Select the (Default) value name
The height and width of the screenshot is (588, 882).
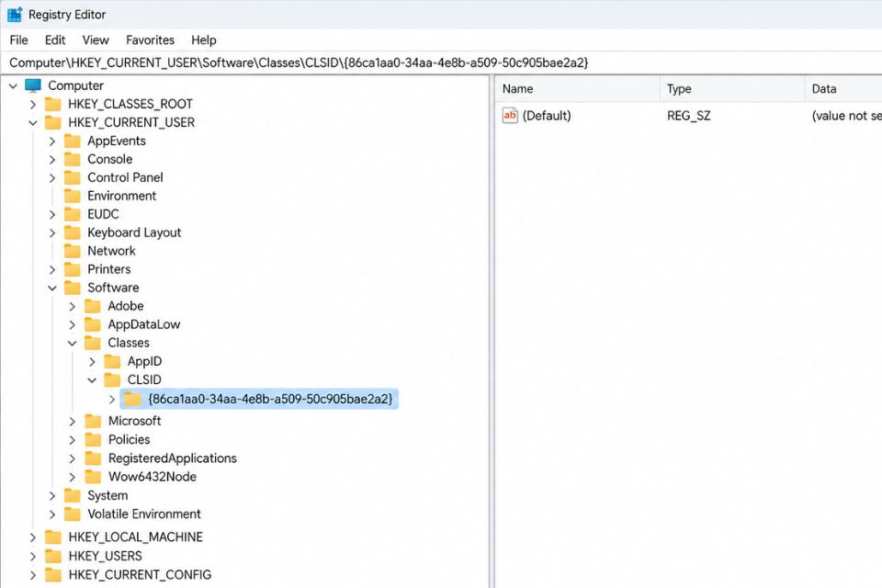pos(546,116)
